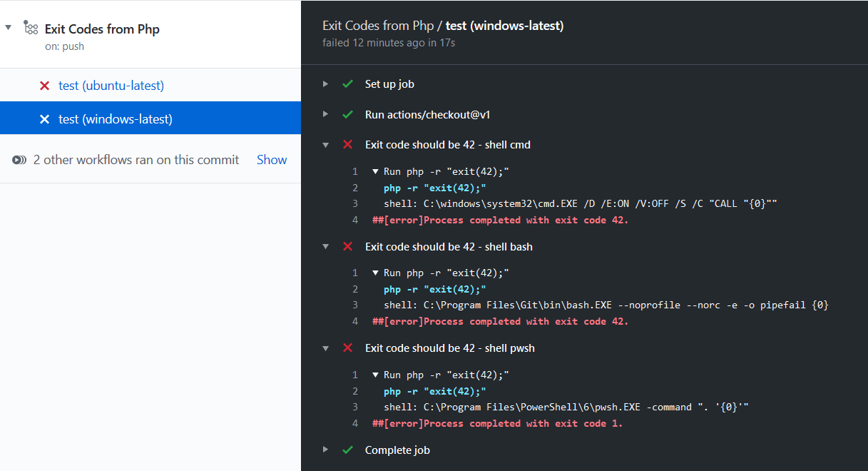Viewport: 868px width, 471px height.
Task: Collapse the Run php group under shell cmd
Action: tap(376, 171)
